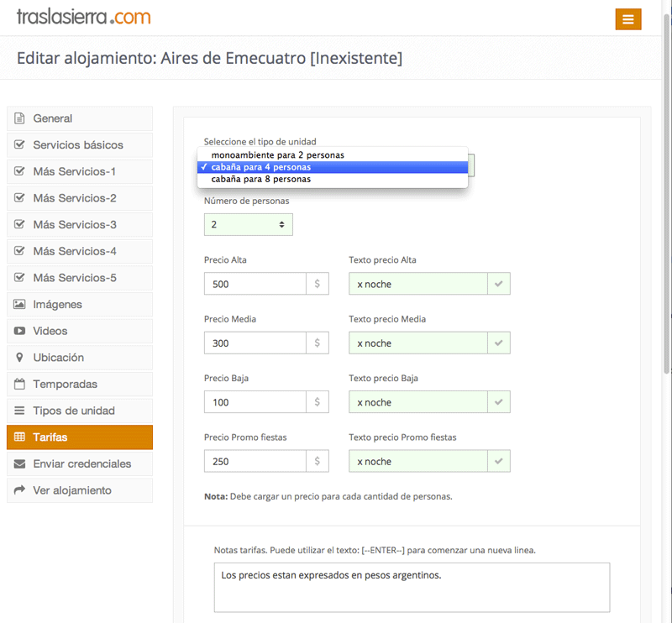The width and height of the screenshot is (672, 623).
Task: Click the checkmark next to Texto precio Alta
Action: (x=498, y=284)
